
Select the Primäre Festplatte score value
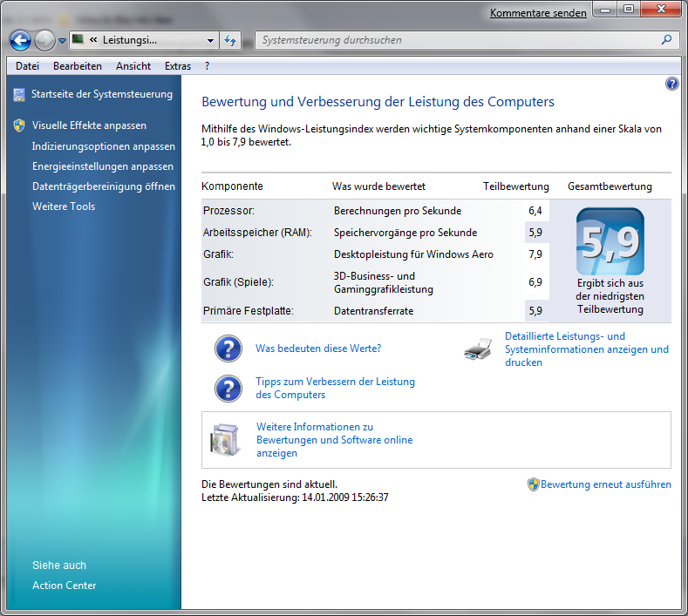pyautogui.click(x=535, y=311)
